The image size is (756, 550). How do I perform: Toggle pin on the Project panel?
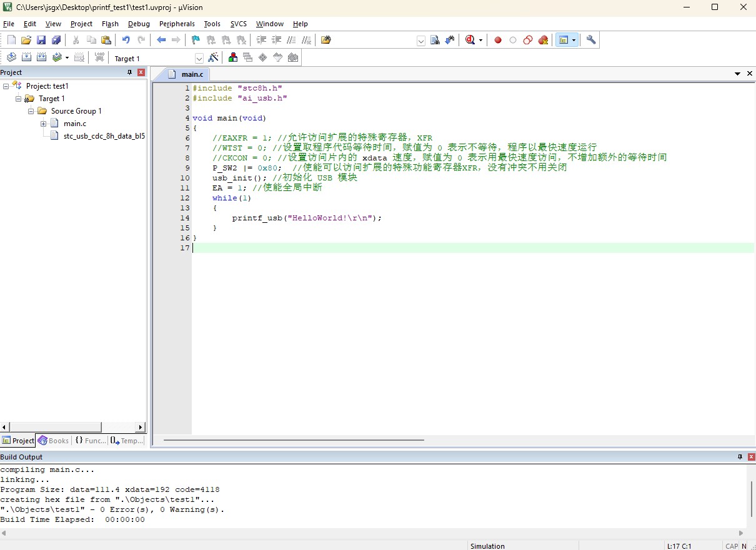130,72
